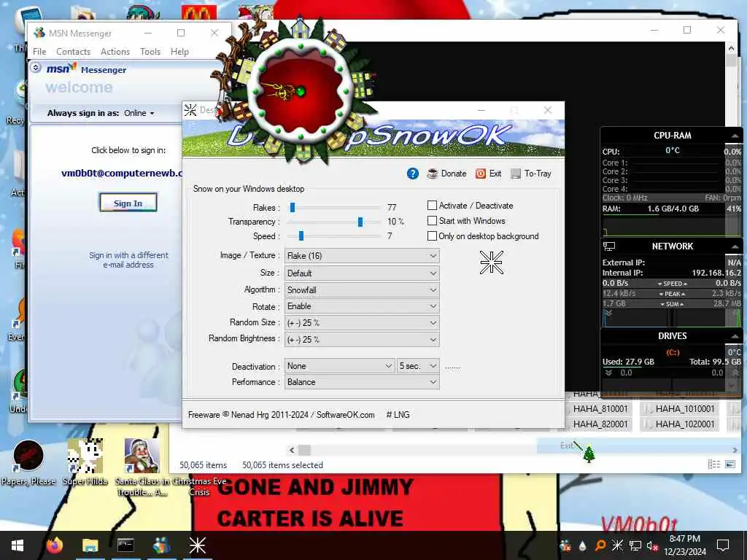Screen dimensions: 747x560
Task: Open the Size dropdown showing Default
Action: point(362,273)
